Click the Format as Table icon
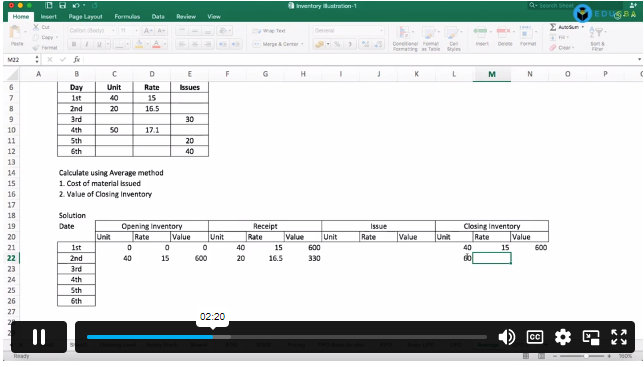The width and height of the screenshot is (644, 367). tap(429, 33)
